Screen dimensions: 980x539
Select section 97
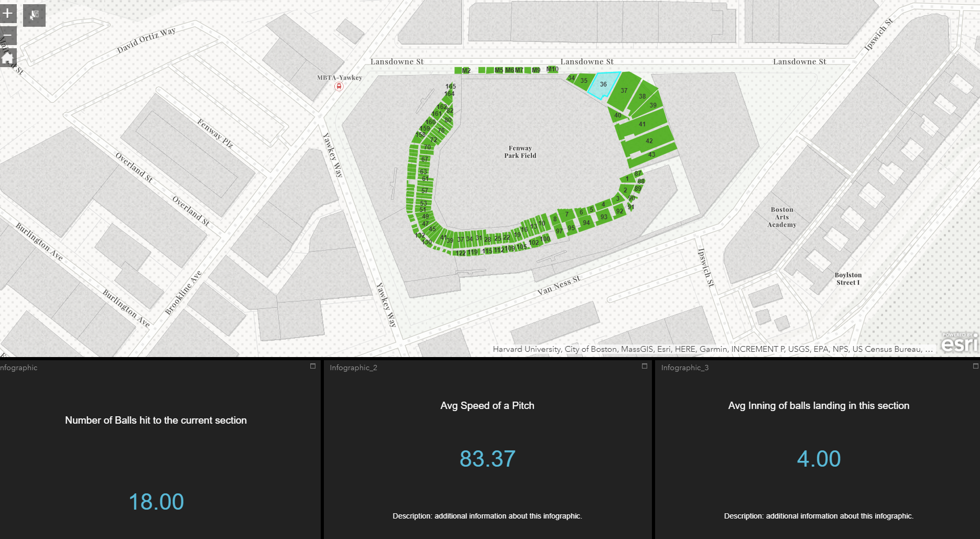pos(559,231)
